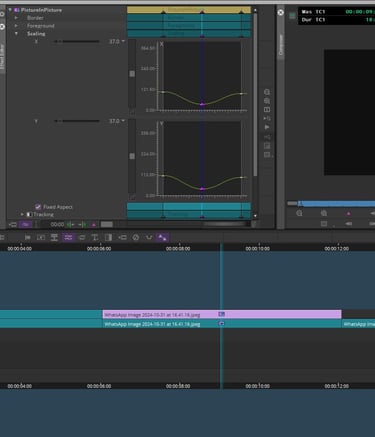
Task: Click the second bracketed icon in the timeline toolbar
Action: 41,237
